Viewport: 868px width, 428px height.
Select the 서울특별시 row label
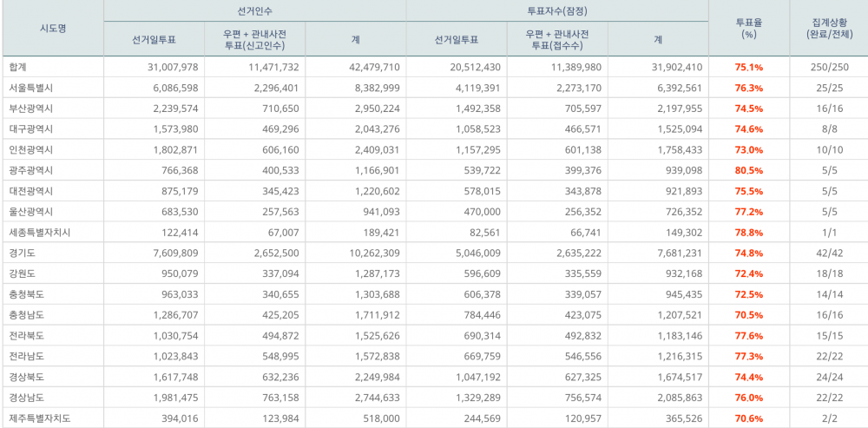(x=30, y=88)
